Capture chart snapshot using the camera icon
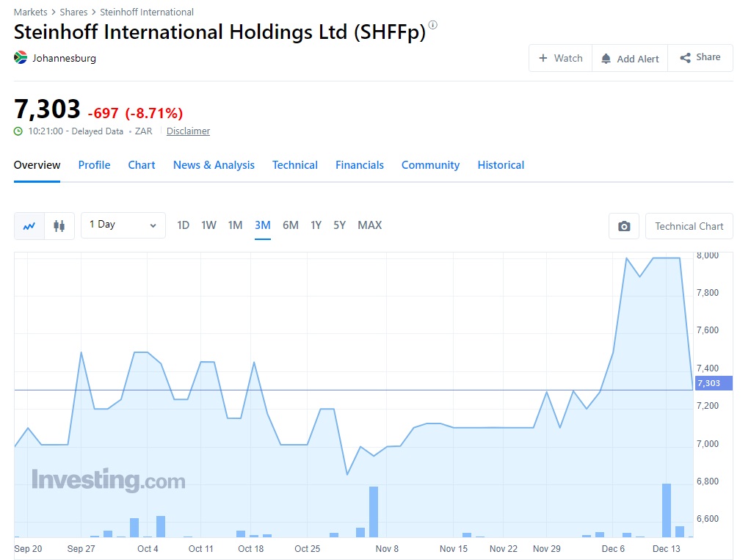Viewport: 751px width, 560px height. pyautogui.click(x=623, y=226)
